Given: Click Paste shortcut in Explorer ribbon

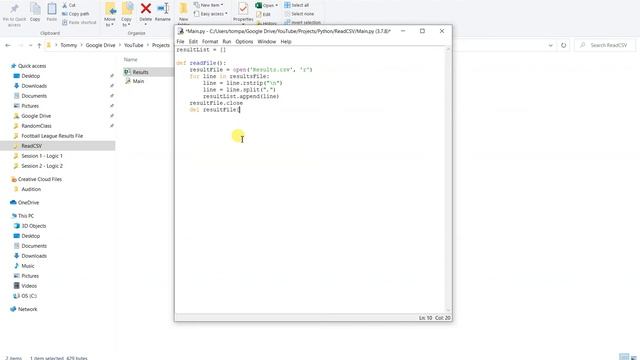Looking at the screenshot, I should pos(79,22).
